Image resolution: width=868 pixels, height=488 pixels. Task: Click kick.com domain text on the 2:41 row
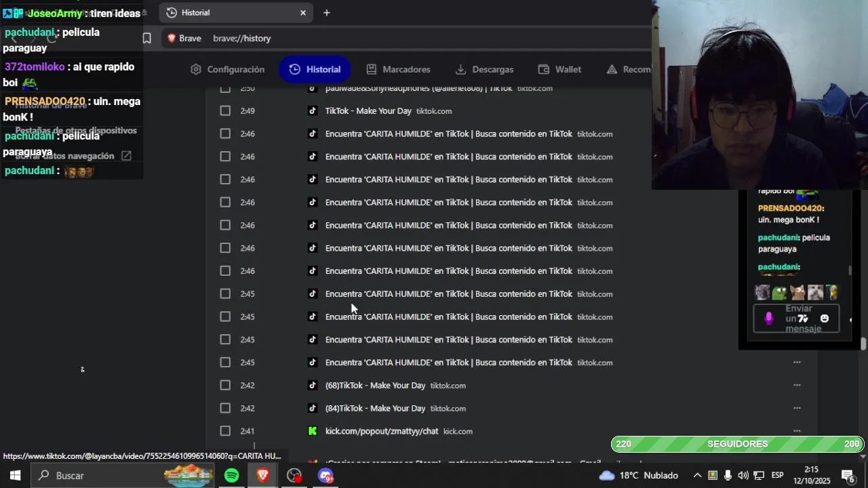coord(458,431)
